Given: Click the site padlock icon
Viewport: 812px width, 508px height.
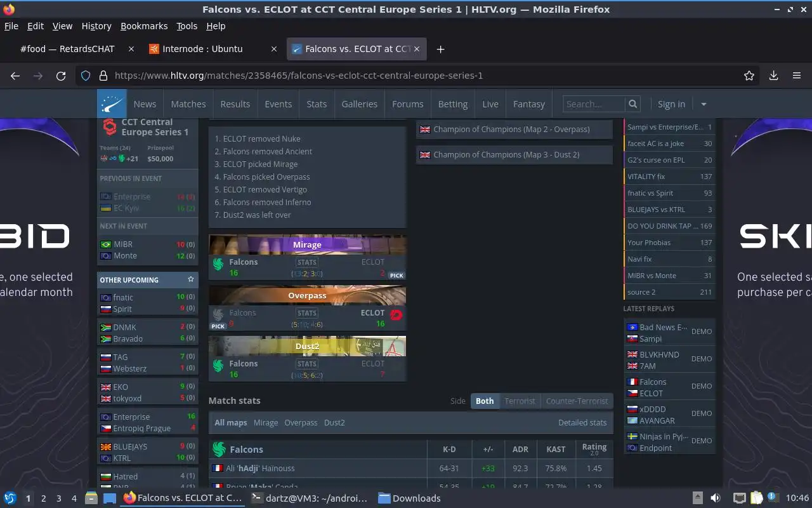Looking at the screenshot, I should (x=103, y=76).
